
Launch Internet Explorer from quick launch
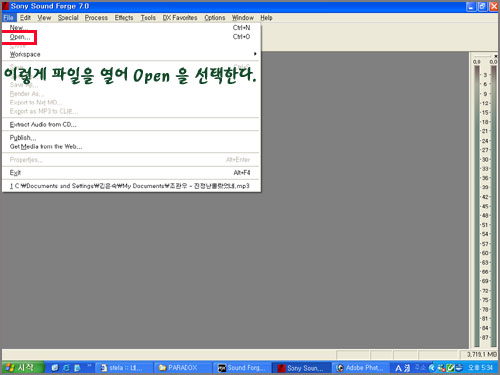click(x=66, y=368)
